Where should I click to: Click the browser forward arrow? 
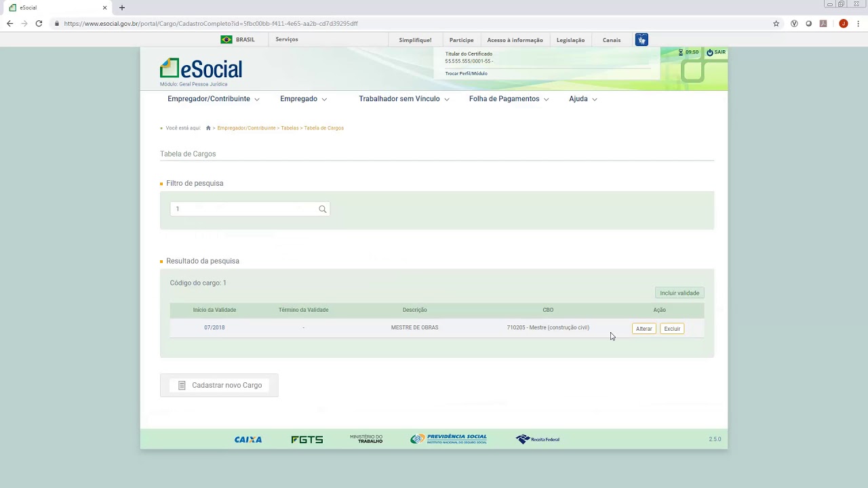tap(24, 24)
